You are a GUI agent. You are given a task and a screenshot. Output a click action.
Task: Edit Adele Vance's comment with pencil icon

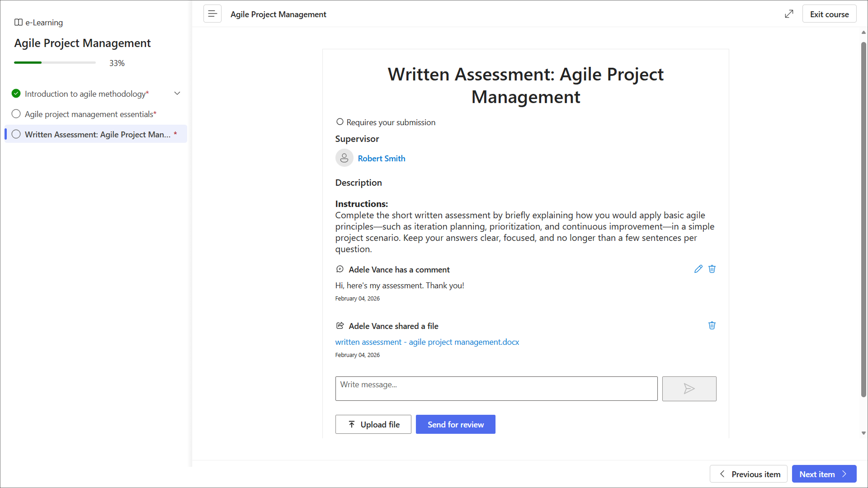coord(698,269)
